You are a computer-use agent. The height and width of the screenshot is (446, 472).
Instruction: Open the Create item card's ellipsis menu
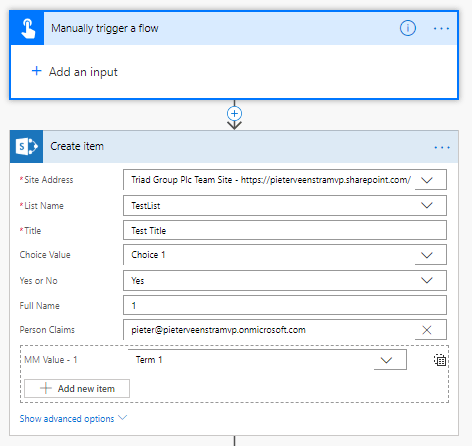pos(442,147)
